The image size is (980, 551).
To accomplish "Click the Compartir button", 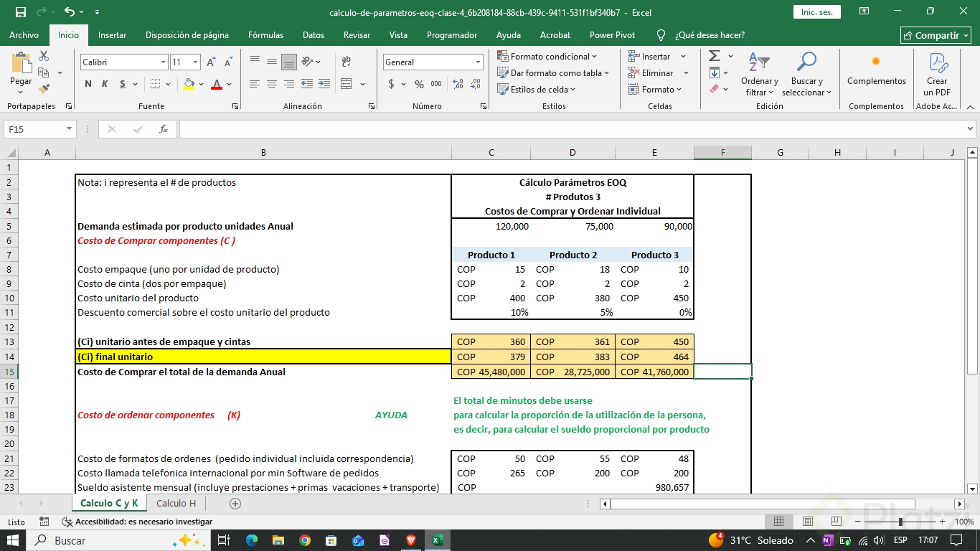I will click(x=936, y=35).
